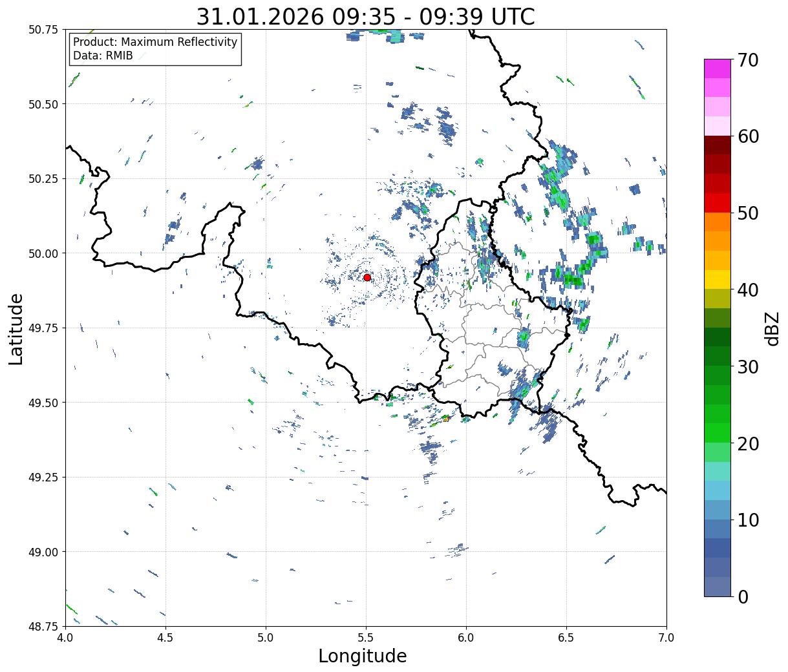
Task: Click the longitude tick label 6.5
Action: pyautogui.click(x=566, y=637)
